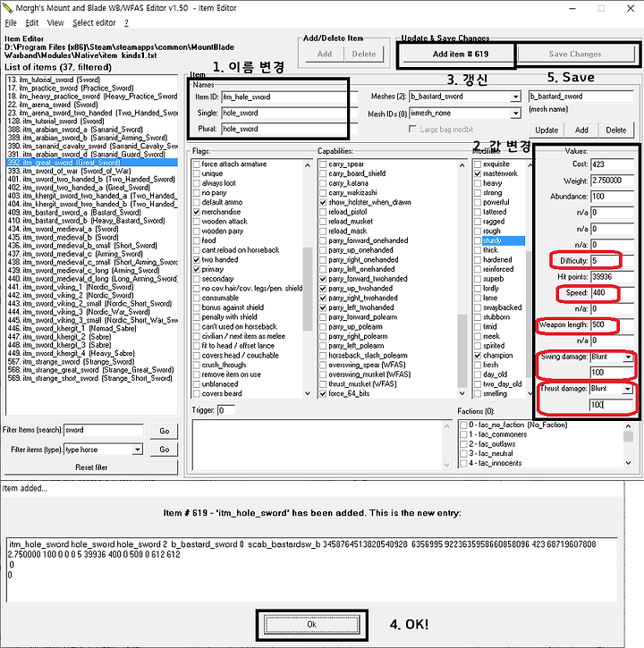This screenshot has width=644, height=648.
Task: Click Go next to Filter Items search
Action: [x=165, y=431]
